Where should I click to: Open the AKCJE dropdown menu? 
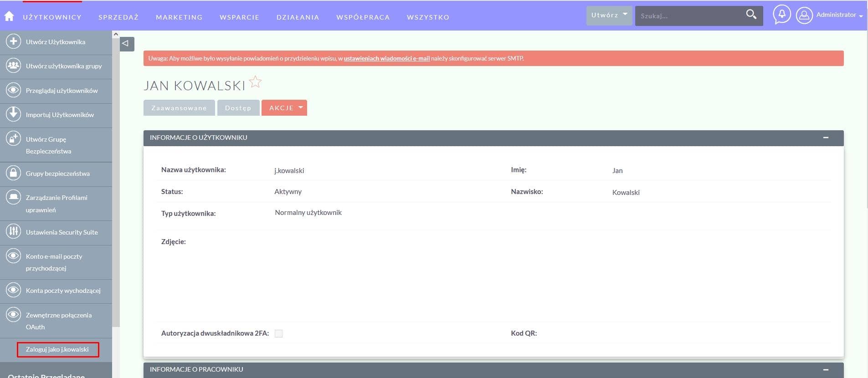point(284,108)
